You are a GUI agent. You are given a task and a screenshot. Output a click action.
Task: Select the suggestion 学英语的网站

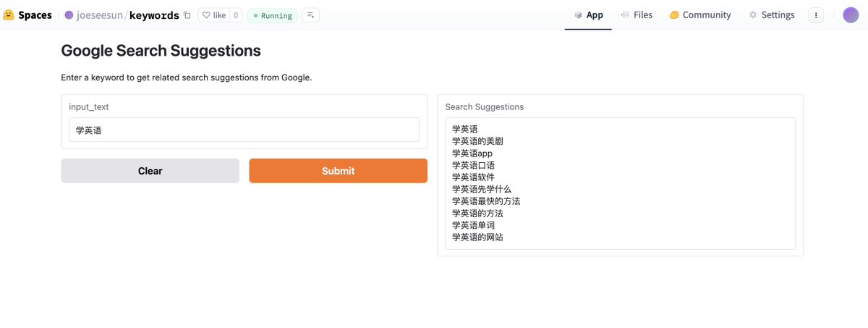click(477, 237)
